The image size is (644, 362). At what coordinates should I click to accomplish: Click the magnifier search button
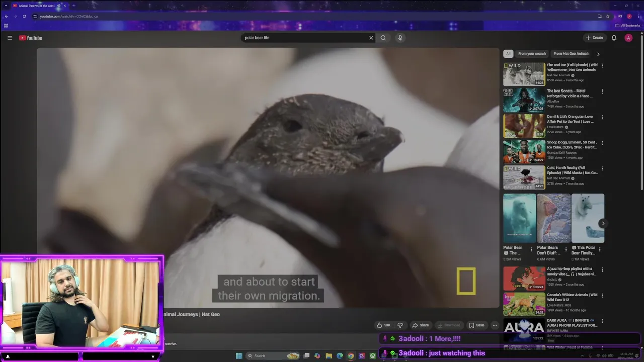(x=383, y=38)
